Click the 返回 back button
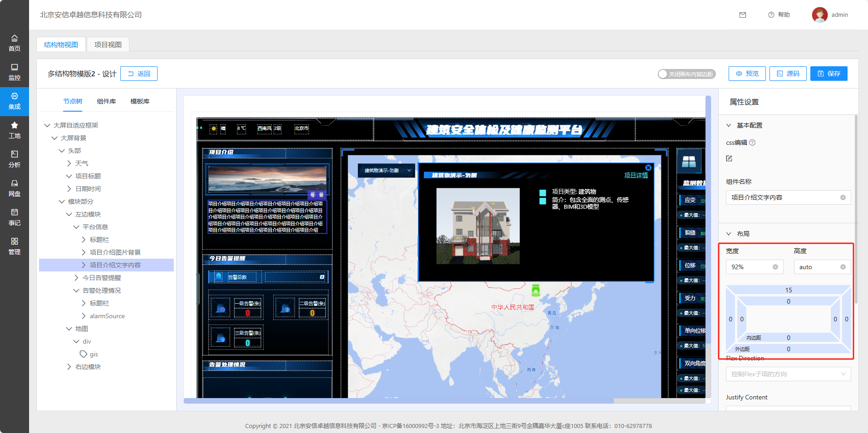The width and height of the screenshot is (868, 433). (x=139, y=74)
